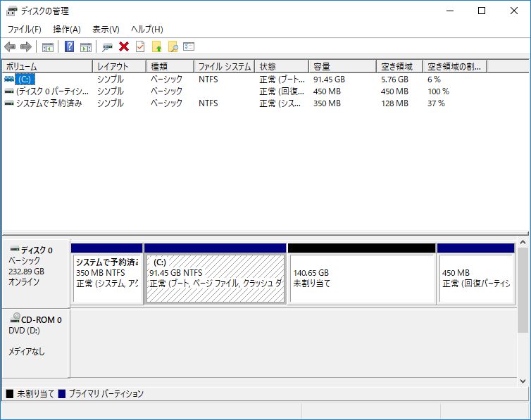
Task: Click the yellow folder green-arrow icon
Action: pos(157,46)
